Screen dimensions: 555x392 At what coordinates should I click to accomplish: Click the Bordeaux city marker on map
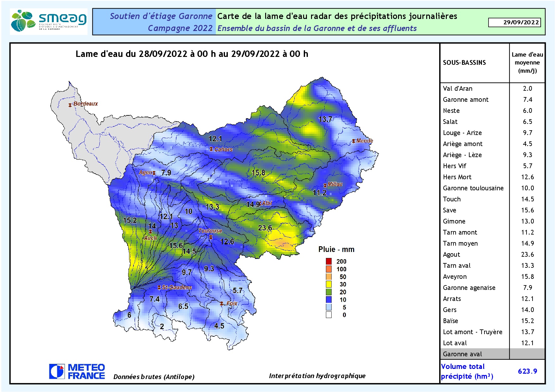coord(70,105)
